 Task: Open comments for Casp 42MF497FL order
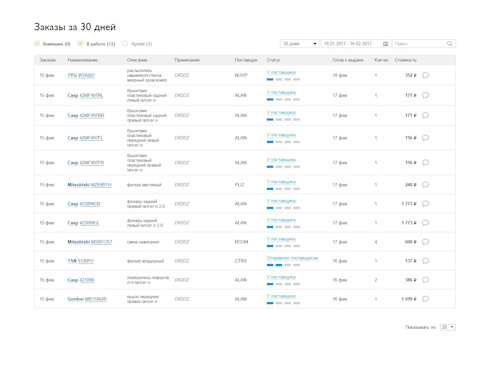pyautogui.click(x=425, y=138)
